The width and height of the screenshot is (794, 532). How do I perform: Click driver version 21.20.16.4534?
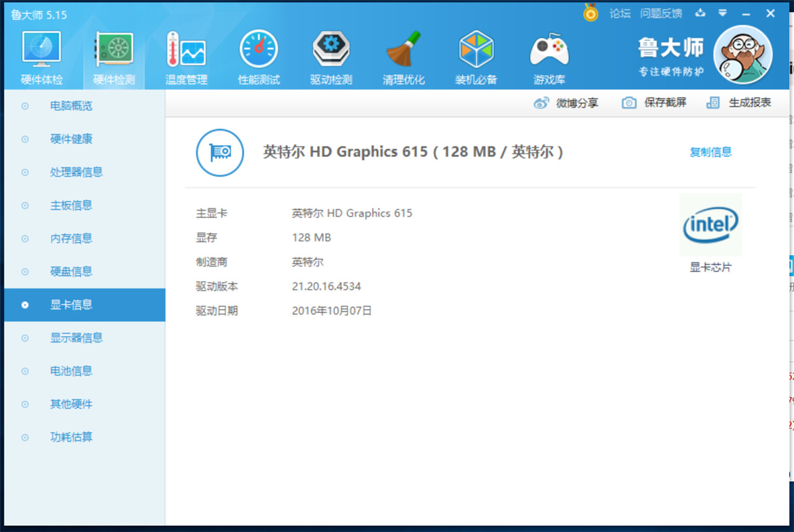(x=326, y=286)
